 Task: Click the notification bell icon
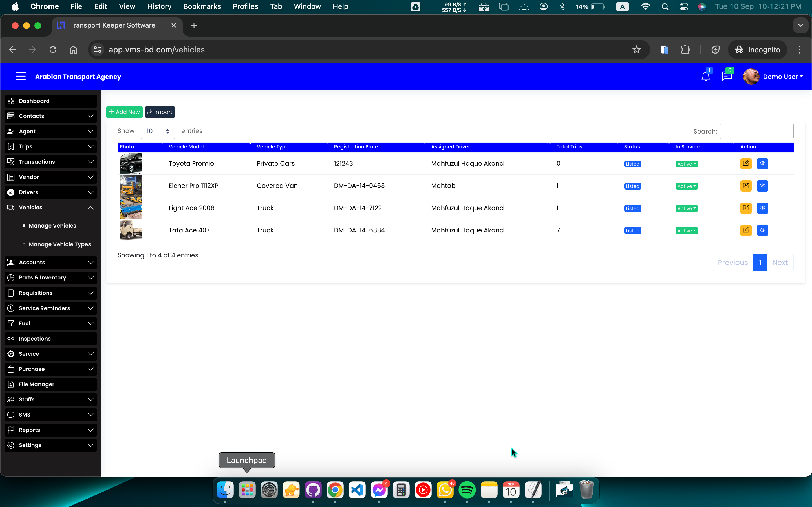705,77
